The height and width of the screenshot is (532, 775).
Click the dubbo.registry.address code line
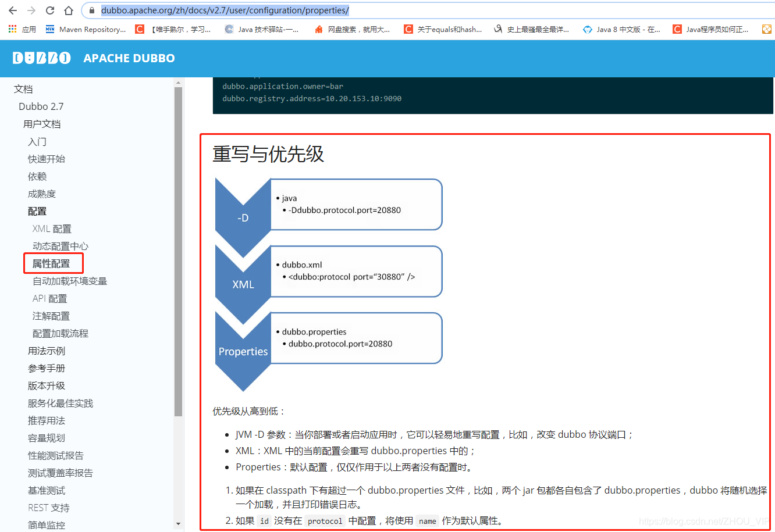point(312,98)
